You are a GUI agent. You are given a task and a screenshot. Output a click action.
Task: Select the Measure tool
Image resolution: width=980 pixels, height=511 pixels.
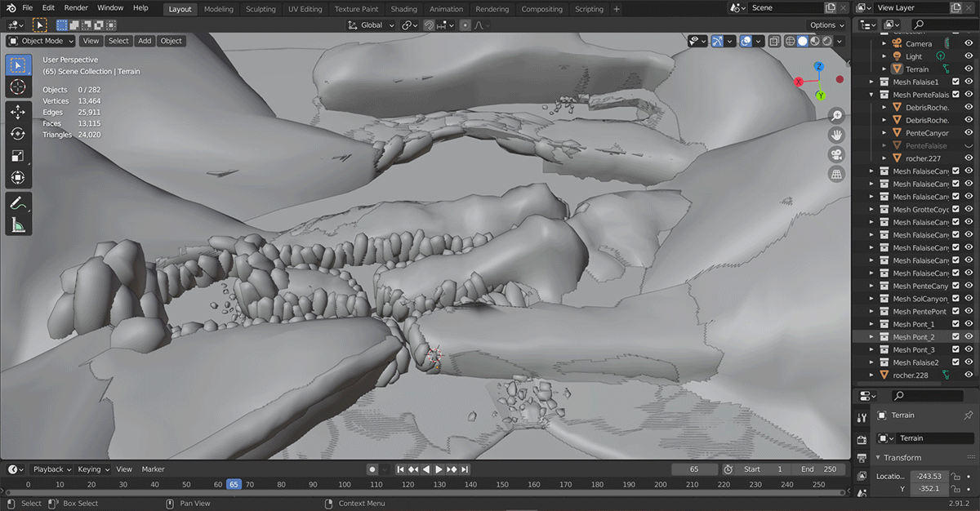pyautogui.click(x=18, y=224)
